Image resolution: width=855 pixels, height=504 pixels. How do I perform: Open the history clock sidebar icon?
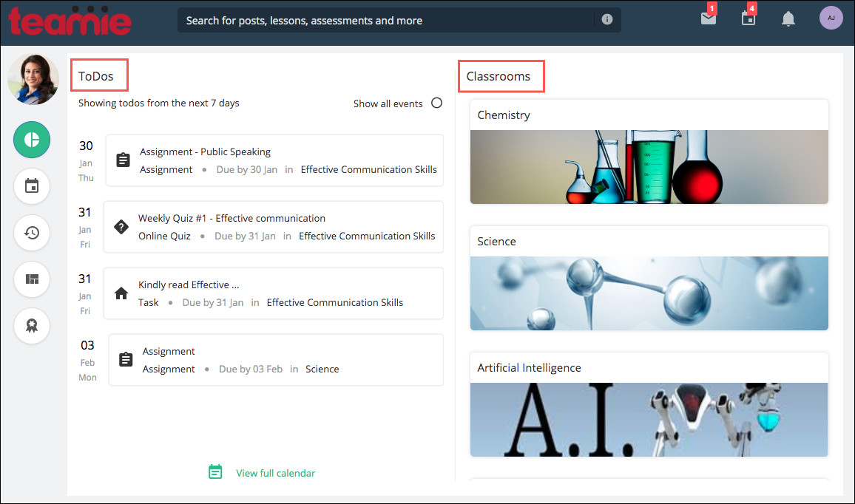(32, 233)
